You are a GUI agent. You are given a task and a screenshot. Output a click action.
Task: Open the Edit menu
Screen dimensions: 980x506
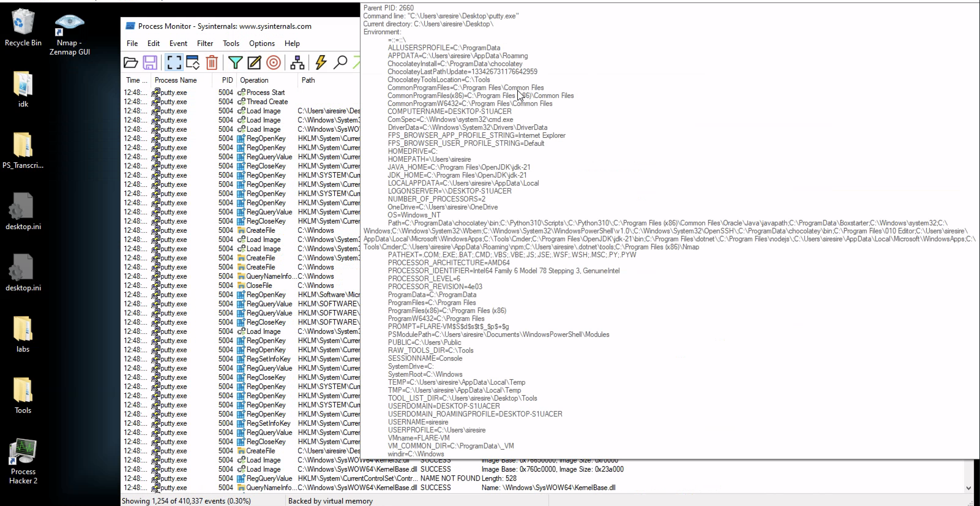click(153, 43)
